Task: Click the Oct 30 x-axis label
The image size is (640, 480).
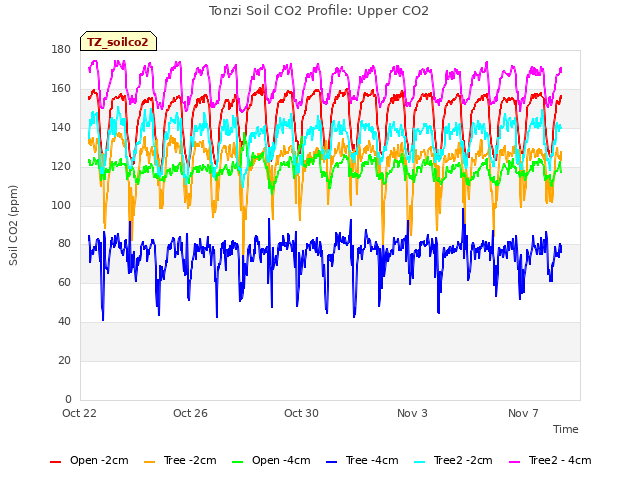Action: (301, 413)
